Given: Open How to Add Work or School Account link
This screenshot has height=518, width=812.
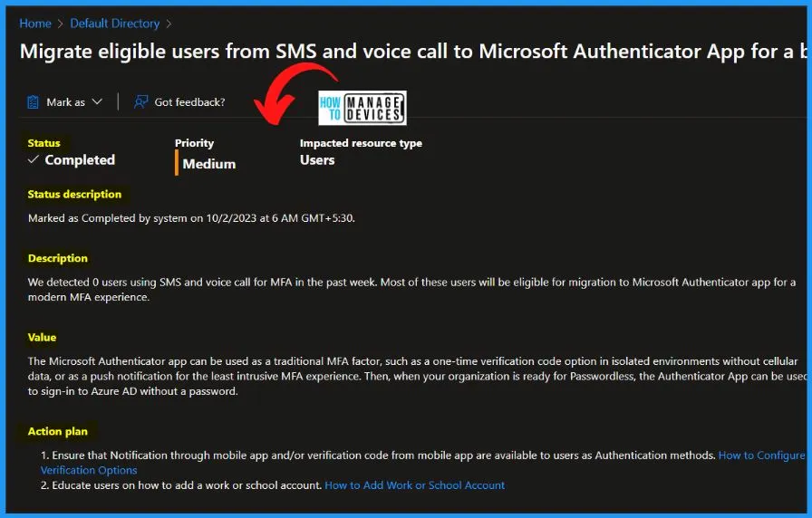Looking at the screenshot, I should pyautogui.click(x=414, y=485).
